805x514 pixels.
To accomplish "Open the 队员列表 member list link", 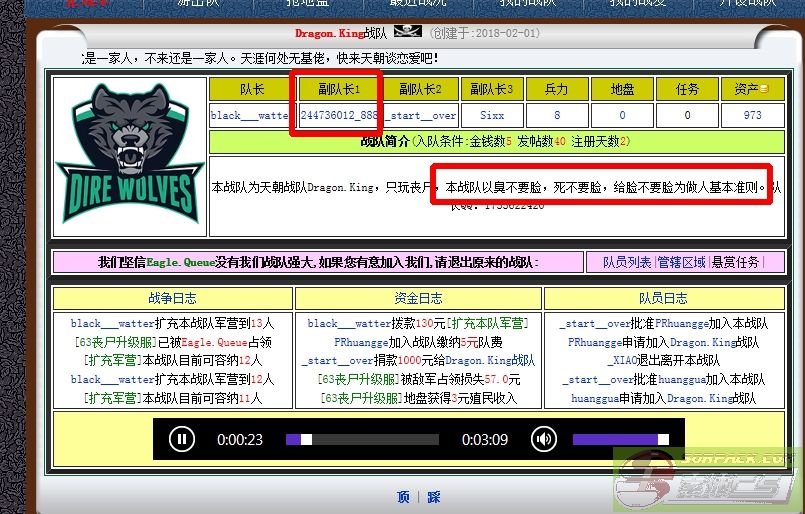I will 626,262.
